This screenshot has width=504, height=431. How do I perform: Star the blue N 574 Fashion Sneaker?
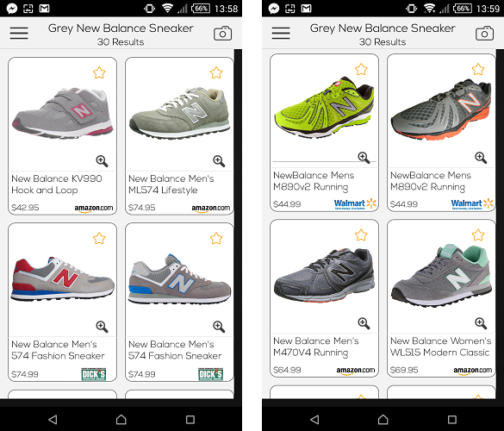tap(216, 238)
